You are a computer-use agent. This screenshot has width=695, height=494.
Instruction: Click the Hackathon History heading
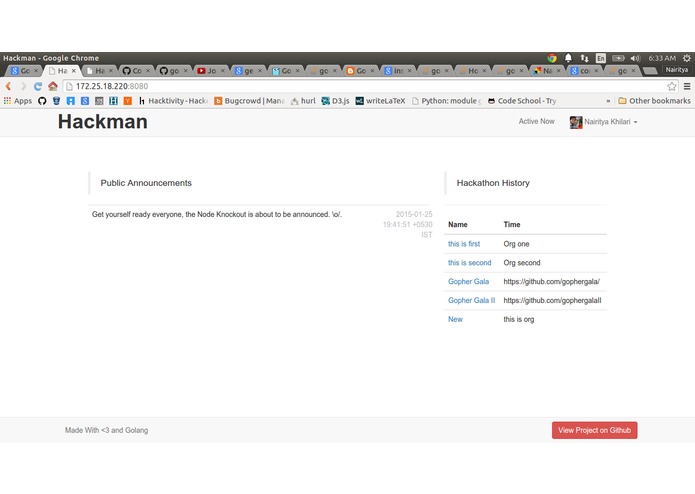(x=493, y=183)
